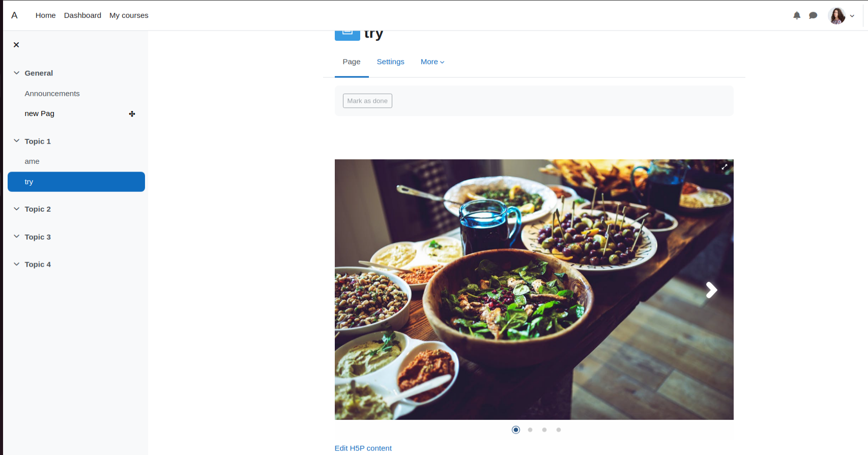
Task: Select the second slide indicator dot
Action: coord(530,430)
